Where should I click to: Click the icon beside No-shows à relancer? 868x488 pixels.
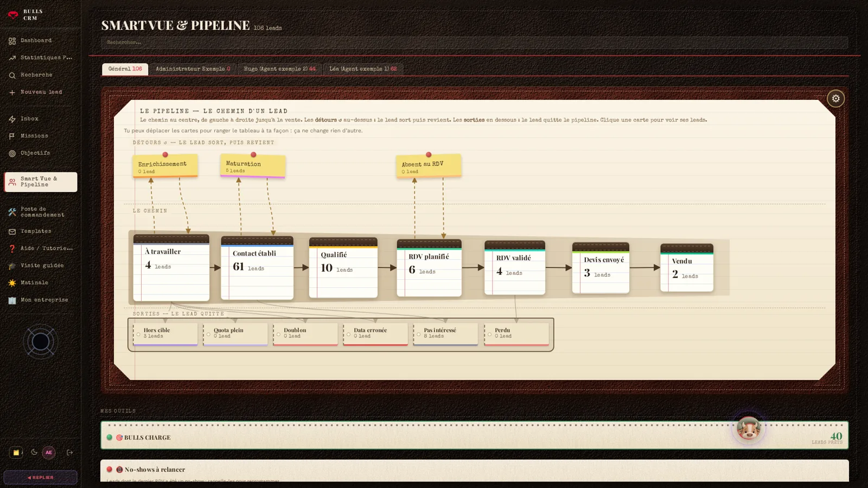(119, 470)
